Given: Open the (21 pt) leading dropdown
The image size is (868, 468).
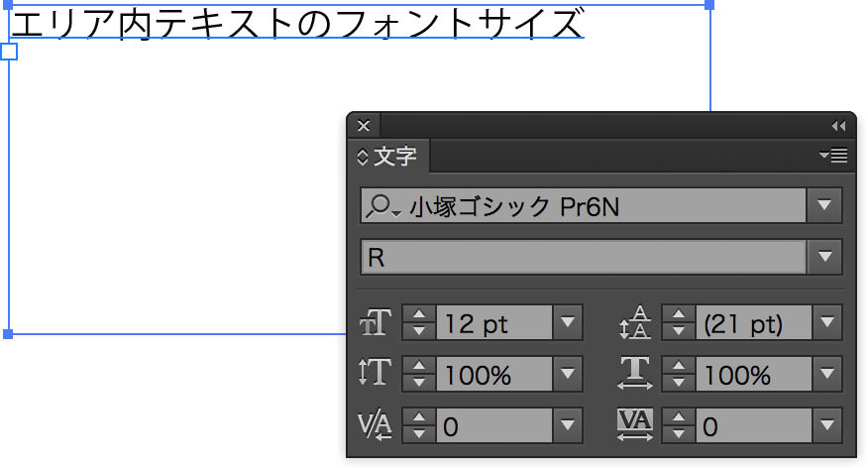Looking at the screenshot, I should 827,322.
